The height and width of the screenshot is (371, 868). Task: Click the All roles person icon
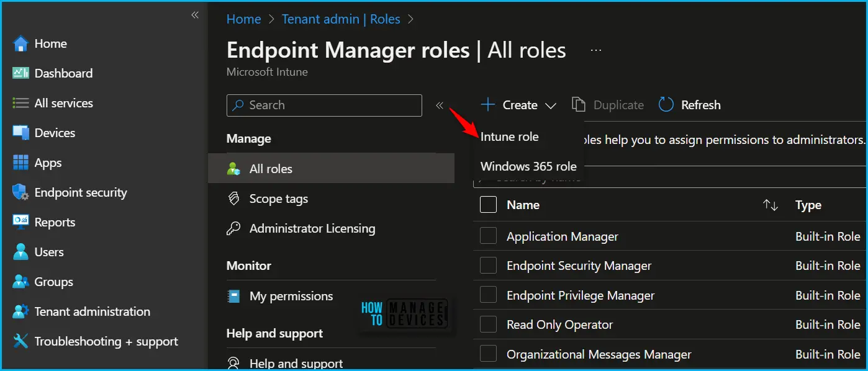234,169
